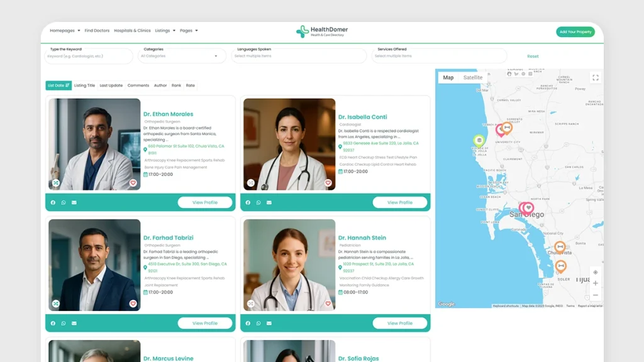Share Dr. Isabella Conti on Facebook

point(248,202)
